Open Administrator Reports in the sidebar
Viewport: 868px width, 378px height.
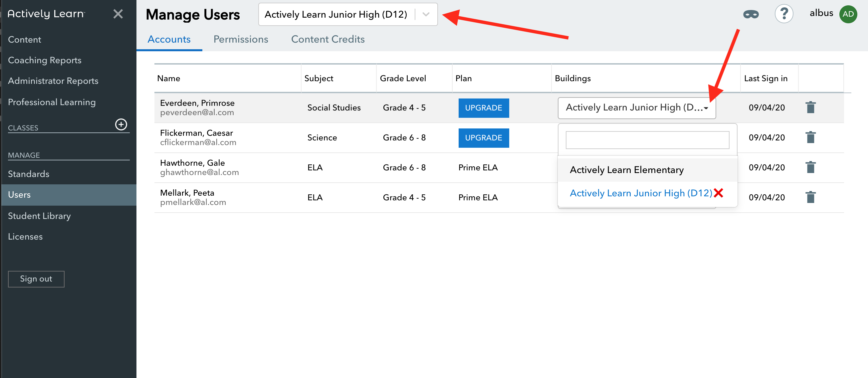pyautogui.click(x=53, y=81)
